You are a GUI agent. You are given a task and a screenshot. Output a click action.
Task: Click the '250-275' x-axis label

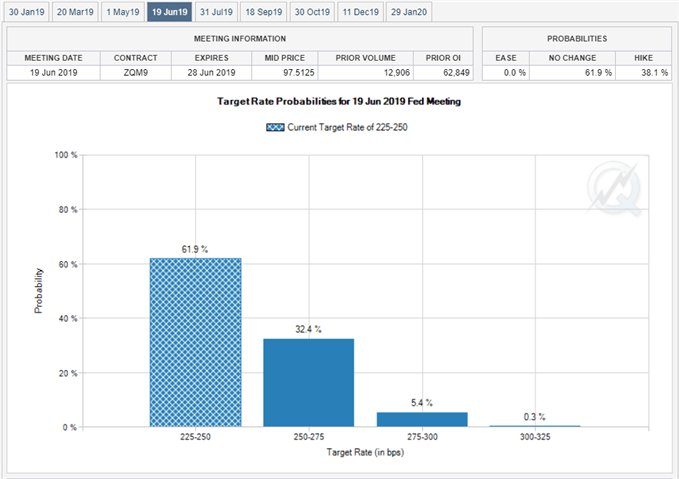click(309, 437)
